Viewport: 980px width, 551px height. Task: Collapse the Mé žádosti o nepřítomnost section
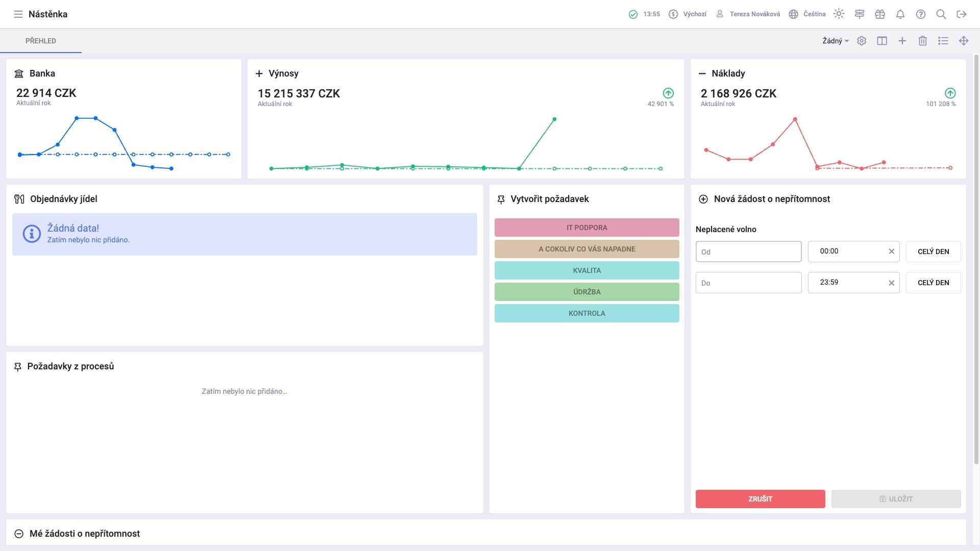coord(19,534)
